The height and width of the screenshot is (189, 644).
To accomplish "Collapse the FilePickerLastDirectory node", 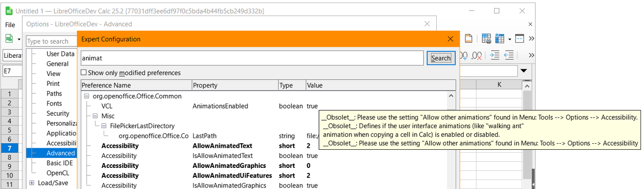I will tap(104, 126).
